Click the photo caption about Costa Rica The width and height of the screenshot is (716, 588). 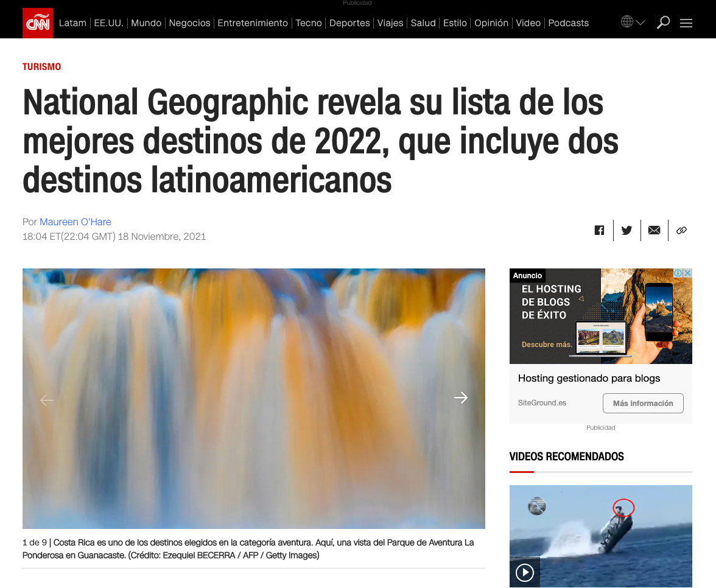click(x=248, y=549)
